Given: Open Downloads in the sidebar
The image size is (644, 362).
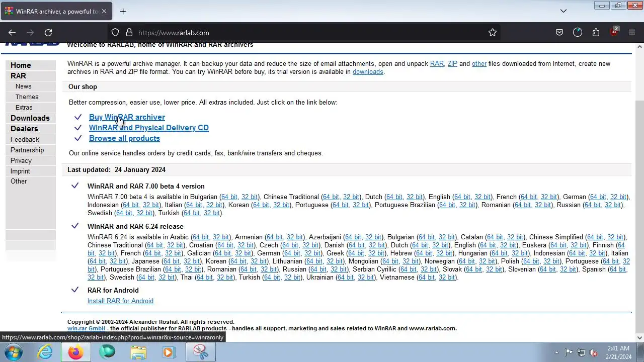Looking at the screenshot, I should pos(30,118).
